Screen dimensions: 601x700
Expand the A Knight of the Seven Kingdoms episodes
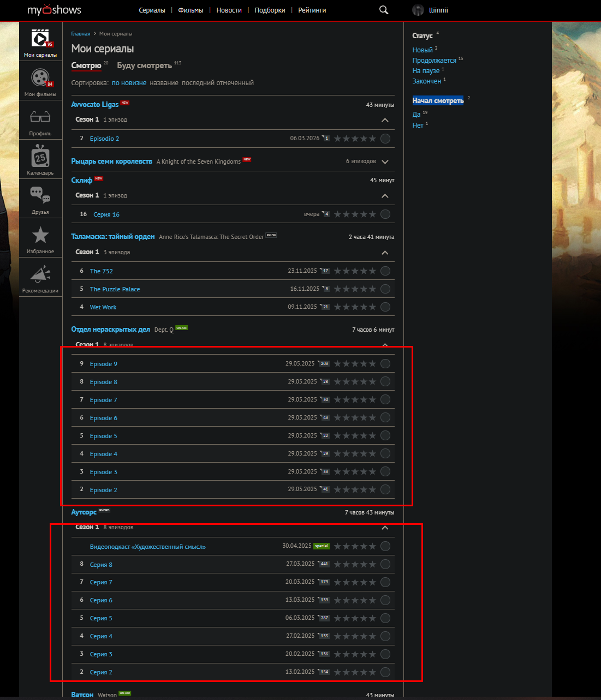pyautogui.click(x=385, y=161)
